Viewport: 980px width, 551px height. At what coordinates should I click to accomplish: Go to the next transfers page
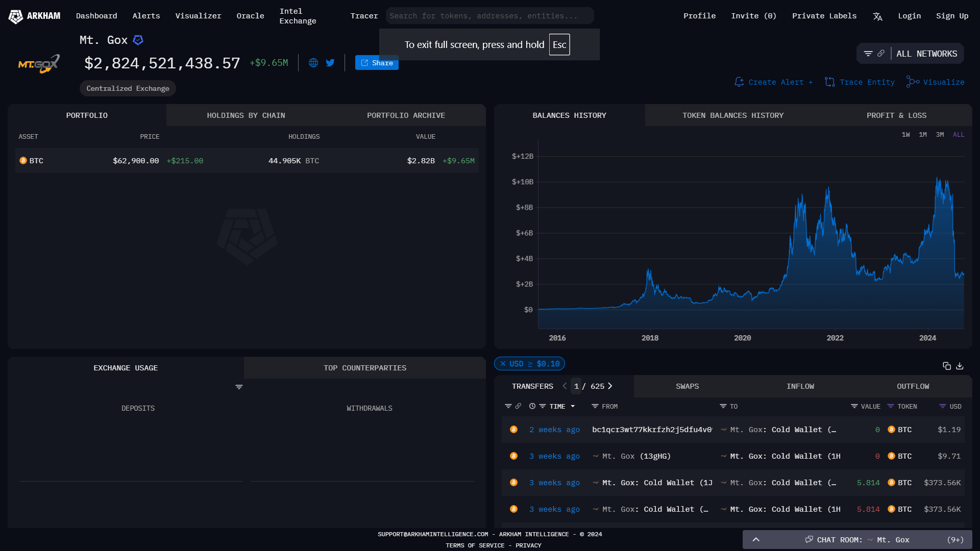coord(610,386)
